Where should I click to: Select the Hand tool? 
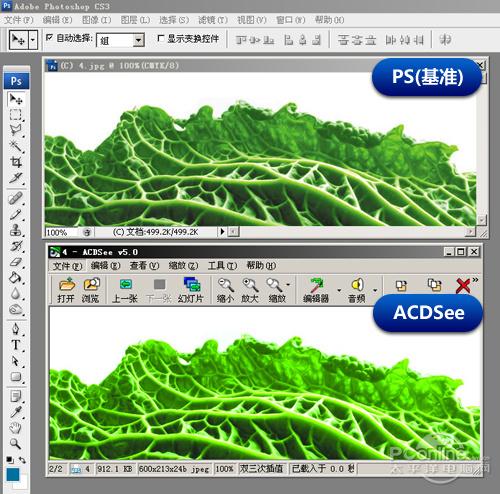click(15, 428)
